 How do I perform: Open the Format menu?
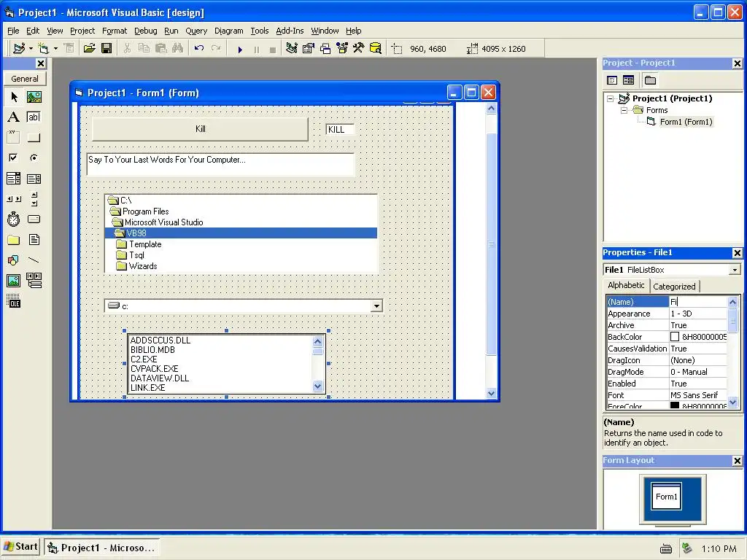coord(115,31)
